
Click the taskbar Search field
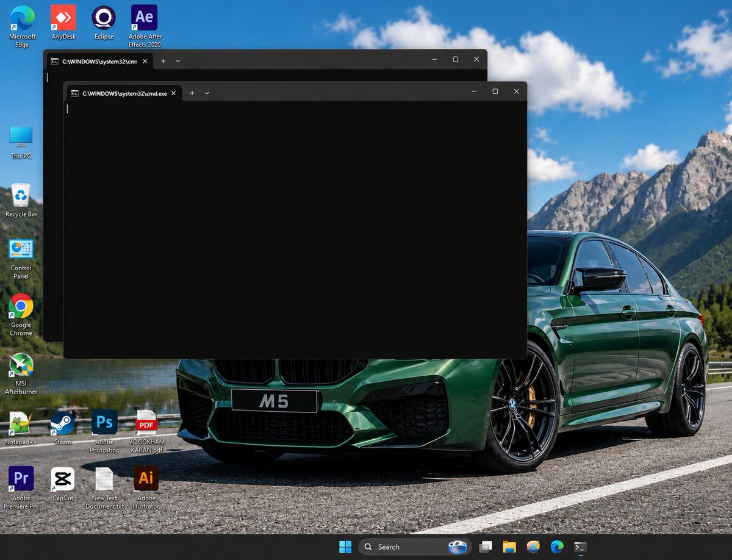pyautogui.click(x=415, y=547)
